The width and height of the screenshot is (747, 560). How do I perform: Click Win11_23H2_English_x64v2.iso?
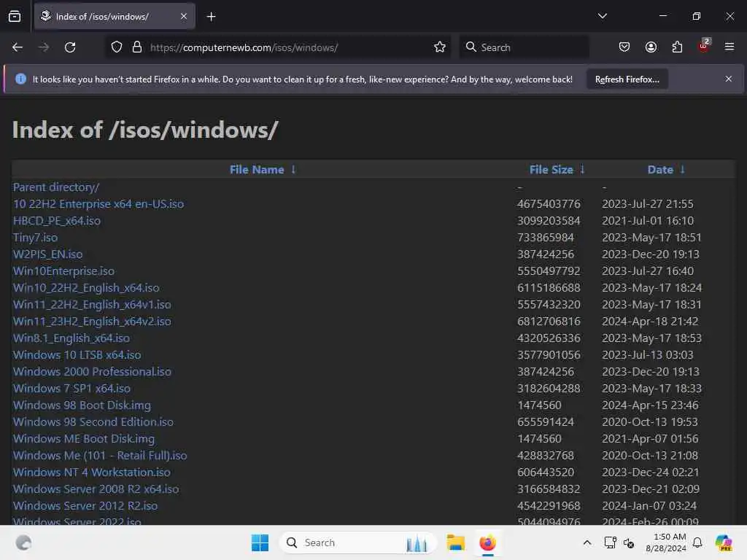(x=92, y=321)
